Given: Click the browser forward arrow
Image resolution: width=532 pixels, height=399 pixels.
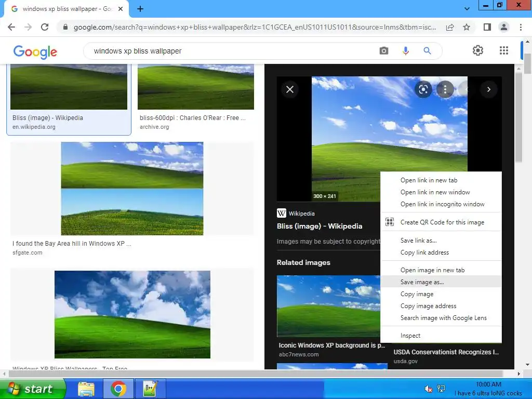Looking at the screenshot, I should 28,27.
